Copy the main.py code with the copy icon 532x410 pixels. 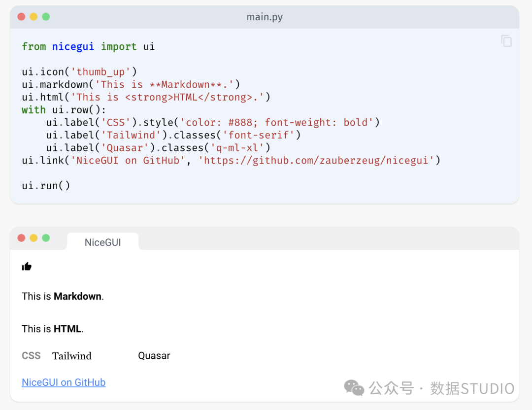(x=506, y=41)
